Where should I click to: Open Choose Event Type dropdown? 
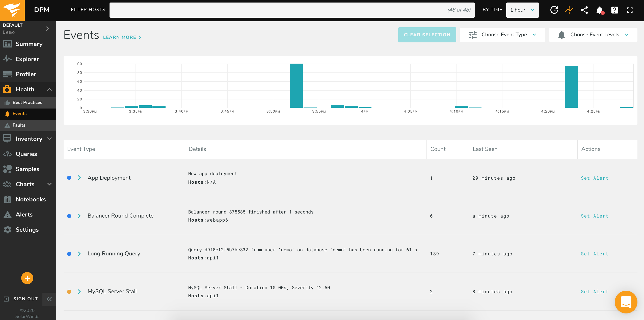pos(502,35)
